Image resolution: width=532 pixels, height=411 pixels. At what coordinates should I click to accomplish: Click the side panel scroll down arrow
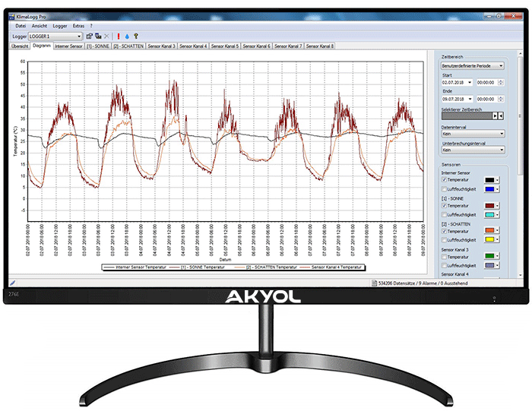point(520,275)
